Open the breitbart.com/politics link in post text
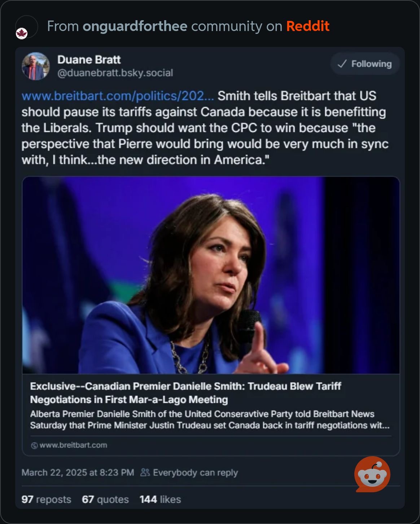The image size is (420, 524). 118,96
